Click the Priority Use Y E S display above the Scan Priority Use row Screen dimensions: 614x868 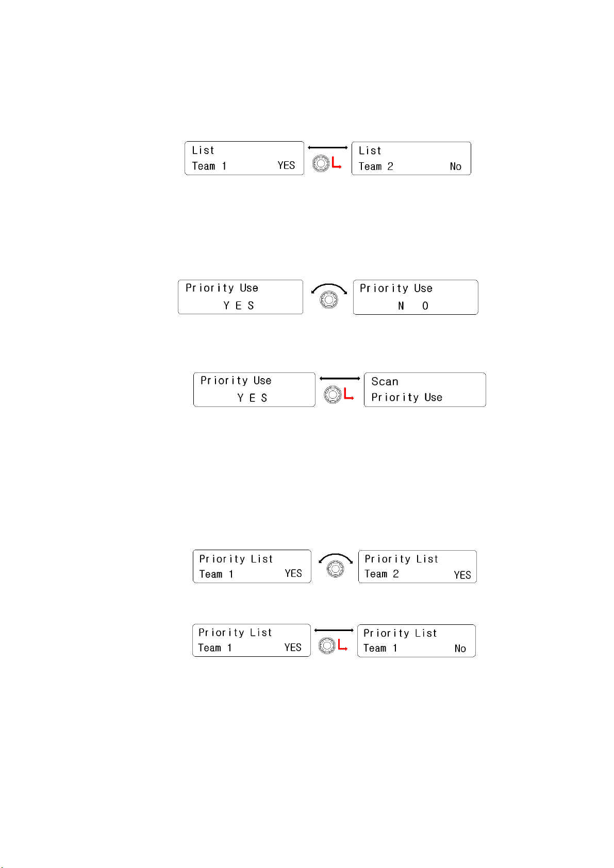[x=254, y=390]
